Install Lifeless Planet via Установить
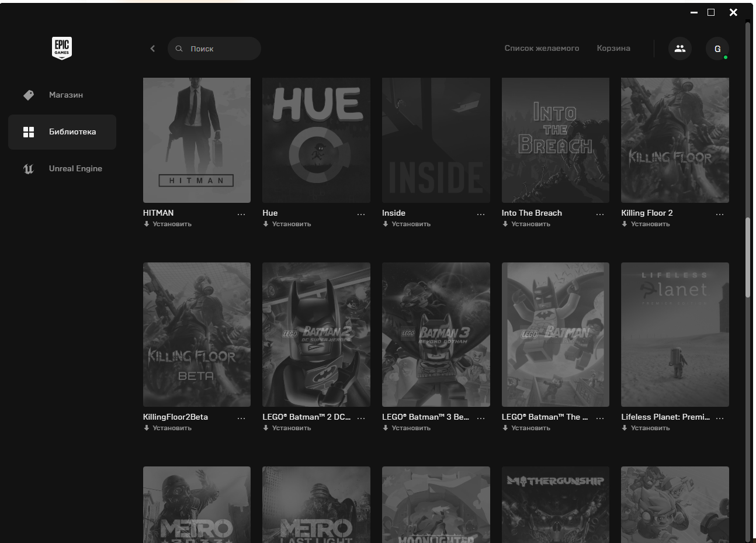 [646, 428]
